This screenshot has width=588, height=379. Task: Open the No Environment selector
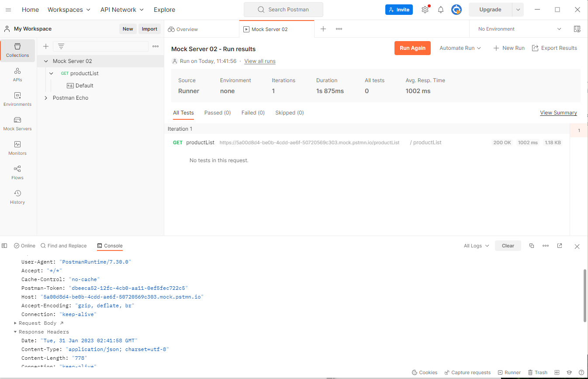pyautogui.click(x=519, y=29)
